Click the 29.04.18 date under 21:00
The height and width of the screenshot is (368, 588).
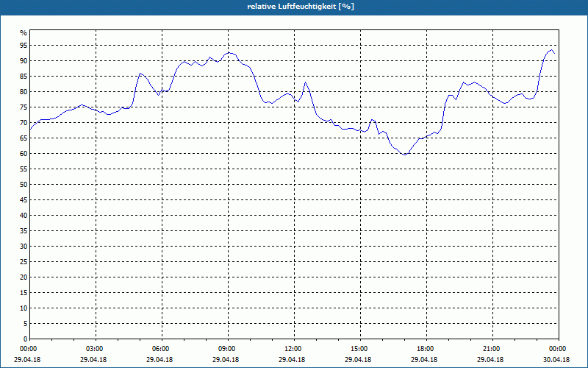(490, 359)
